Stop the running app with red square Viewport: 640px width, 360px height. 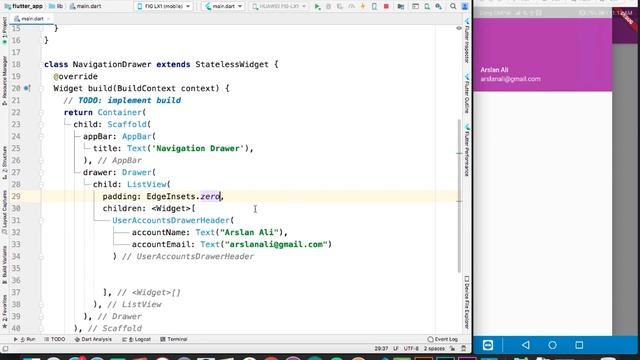click(386, 7)
